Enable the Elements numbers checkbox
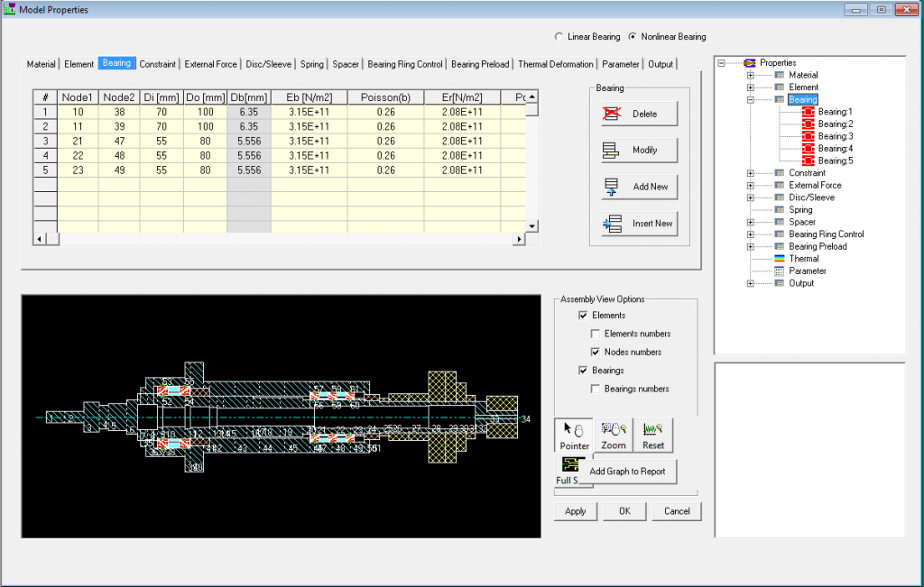Image resolution: width=924 pixels, height=587 pixels. 596,335
